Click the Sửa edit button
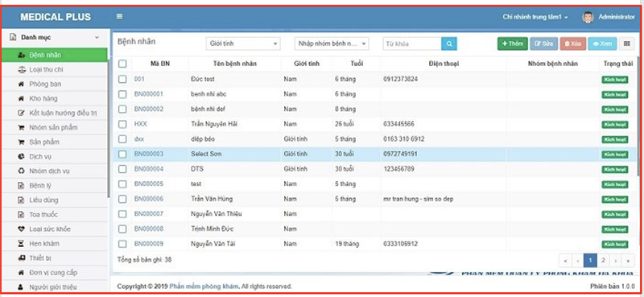Screen dimensions: 644x297 [x=544, y=43]
